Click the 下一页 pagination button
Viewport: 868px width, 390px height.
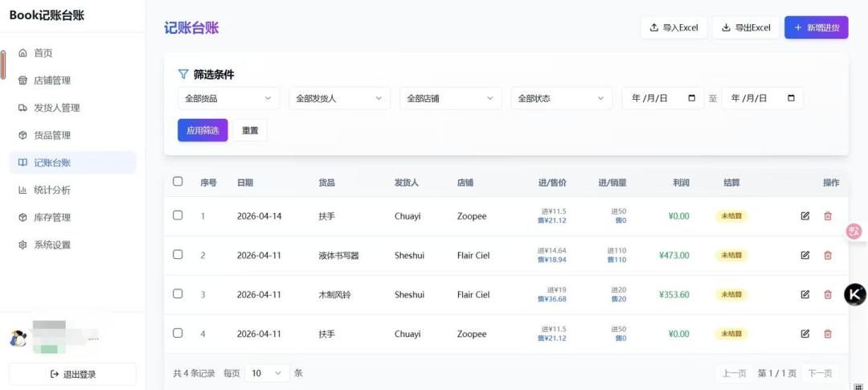[x=820, y=373]
